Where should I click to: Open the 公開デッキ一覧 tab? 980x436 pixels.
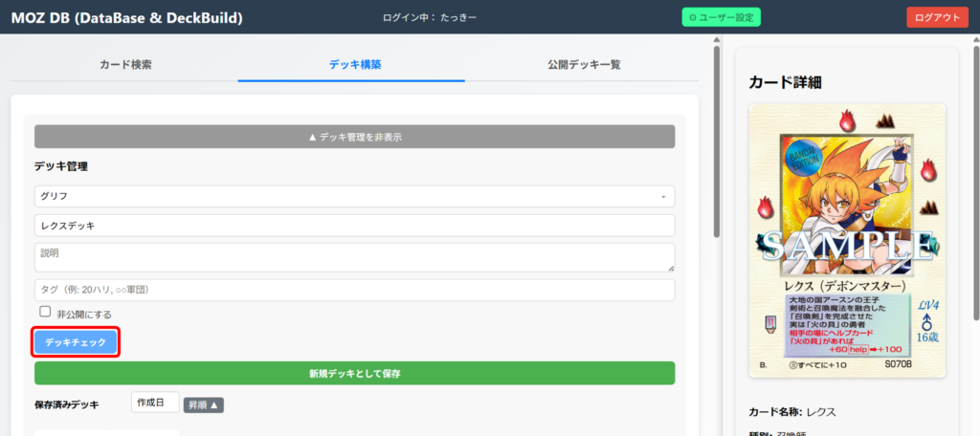coord(584,65)
